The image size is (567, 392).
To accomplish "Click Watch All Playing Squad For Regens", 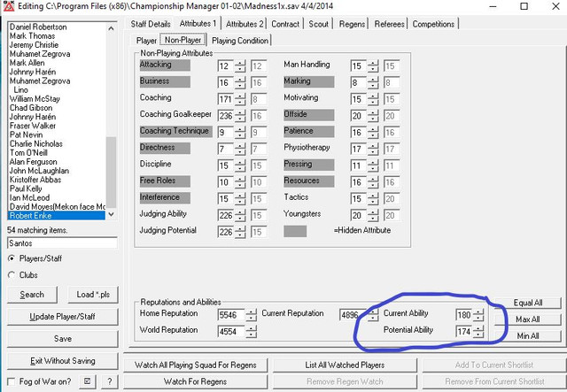I will pyautogui.click(x=195, y=365).
